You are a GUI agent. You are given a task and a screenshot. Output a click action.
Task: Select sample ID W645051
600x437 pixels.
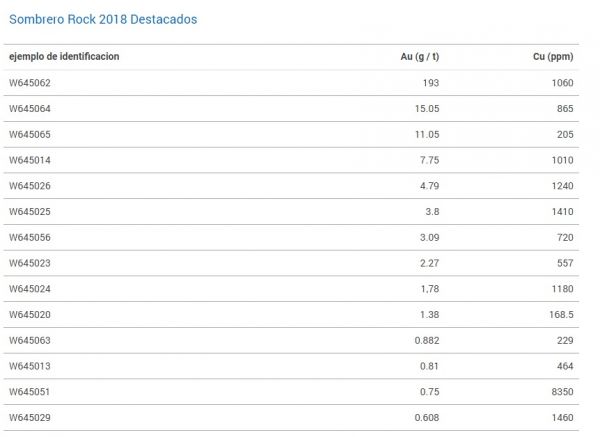tap(29, 392)
